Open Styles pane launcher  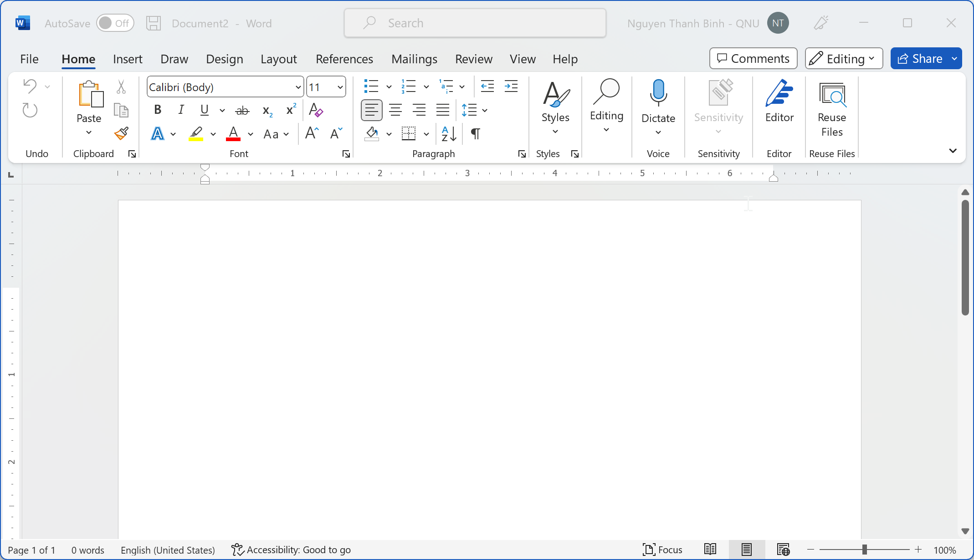point(575,154)
